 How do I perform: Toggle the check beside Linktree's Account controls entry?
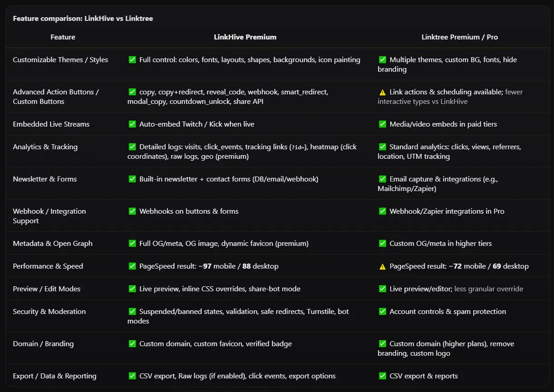(382, 311)
